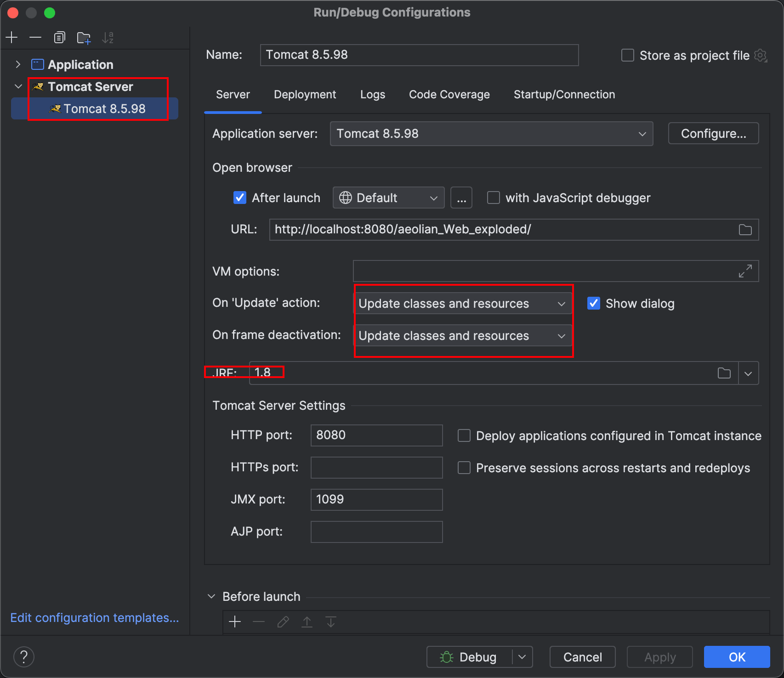
Task: Click the Cancel button
Action: [x=582, y=657]
